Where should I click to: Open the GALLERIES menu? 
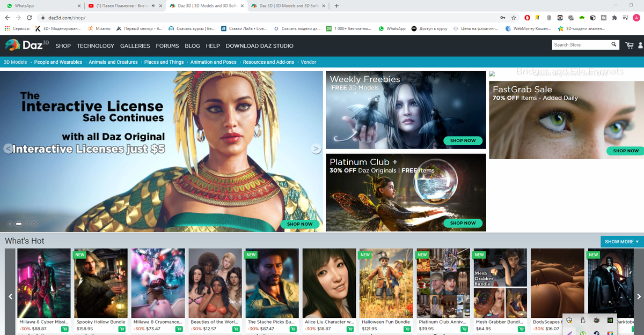point(135,46)
